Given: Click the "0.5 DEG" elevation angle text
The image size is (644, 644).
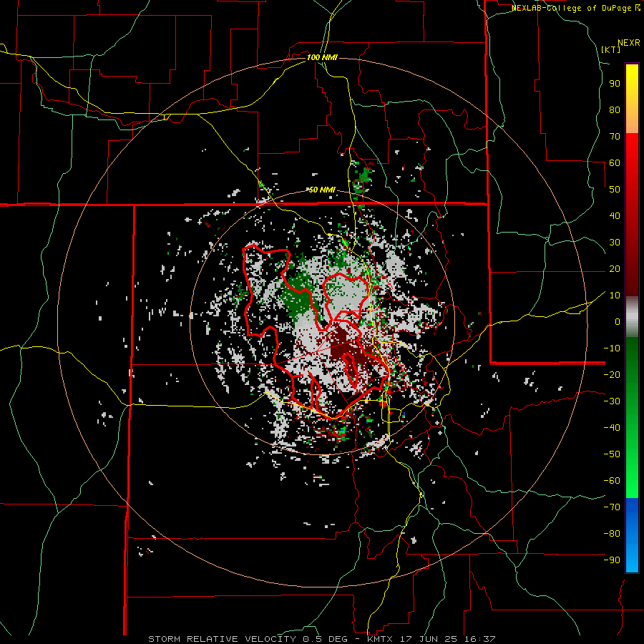Looking at the screenshot, I should (325, 639).
